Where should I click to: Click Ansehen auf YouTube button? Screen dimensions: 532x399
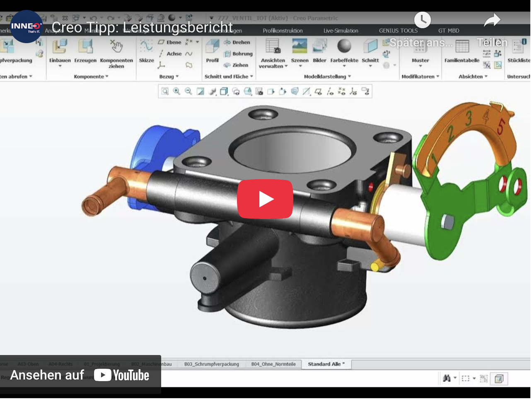80,375
